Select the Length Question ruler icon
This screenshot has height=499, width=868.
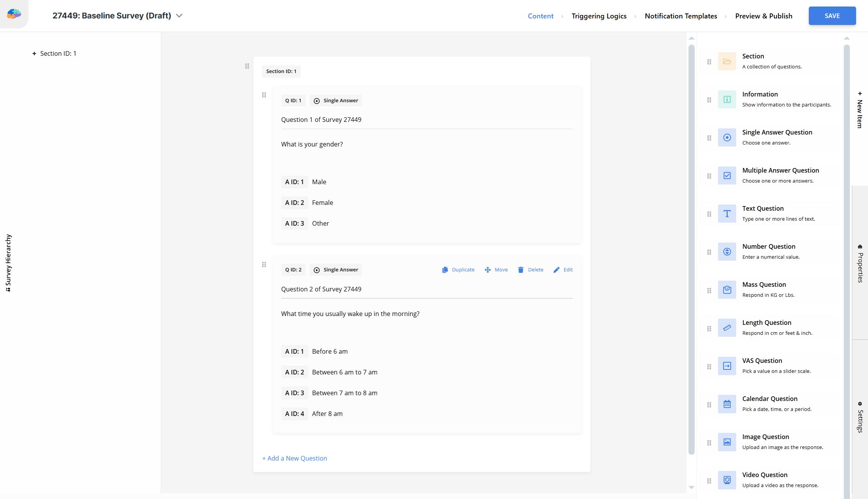pos(727,328)
